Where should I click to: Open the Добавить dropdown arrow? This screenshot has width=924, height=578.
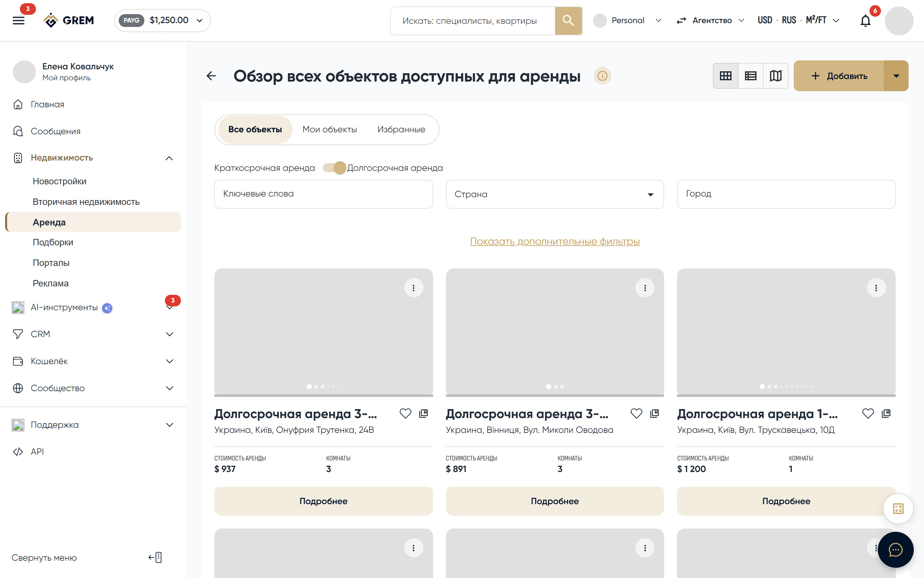[x=896, y=76]
